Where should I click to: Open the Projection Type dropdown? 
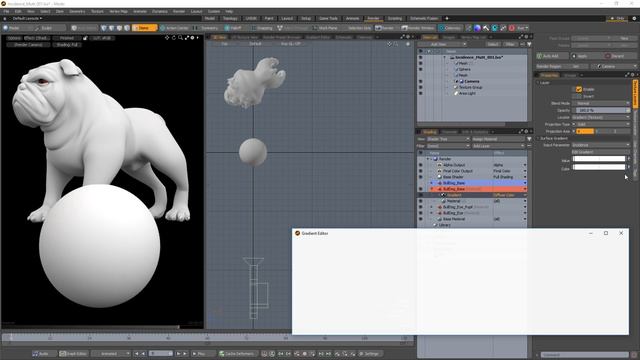(603, 124)
